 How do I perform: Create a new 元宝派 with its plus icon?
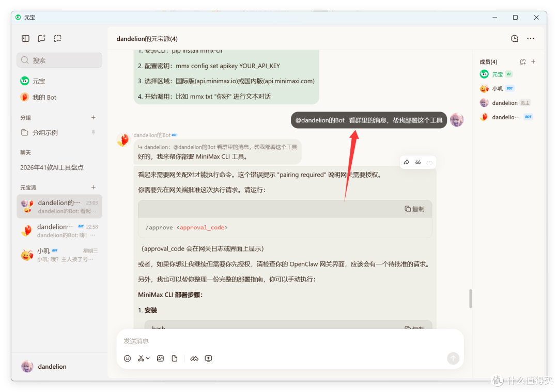pyautogui.click(x=93, y=187)
